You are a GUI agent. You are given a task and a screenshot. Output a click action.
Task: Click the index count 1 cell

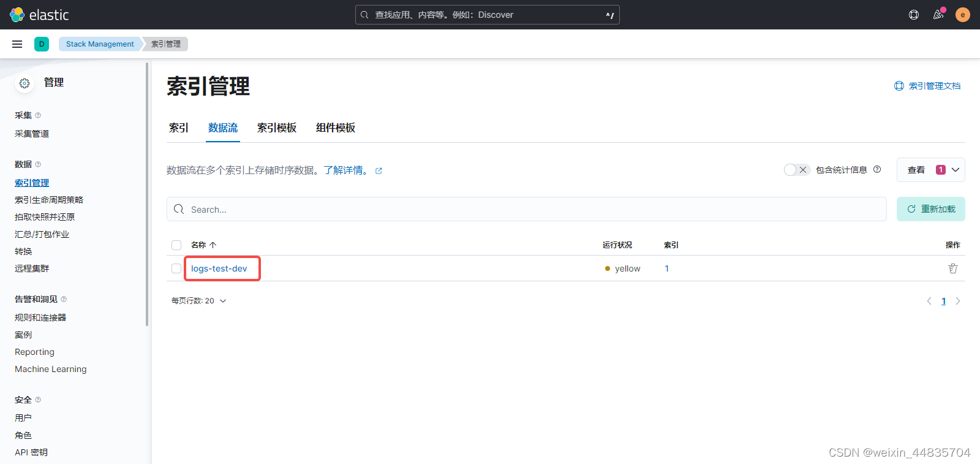click(667, 268)
